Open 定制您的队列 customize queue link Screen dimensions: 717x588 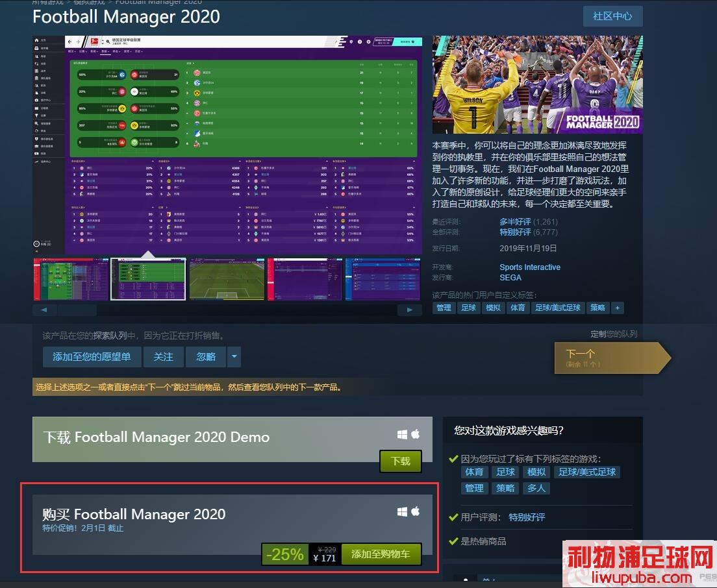click(x=614, y=334)
